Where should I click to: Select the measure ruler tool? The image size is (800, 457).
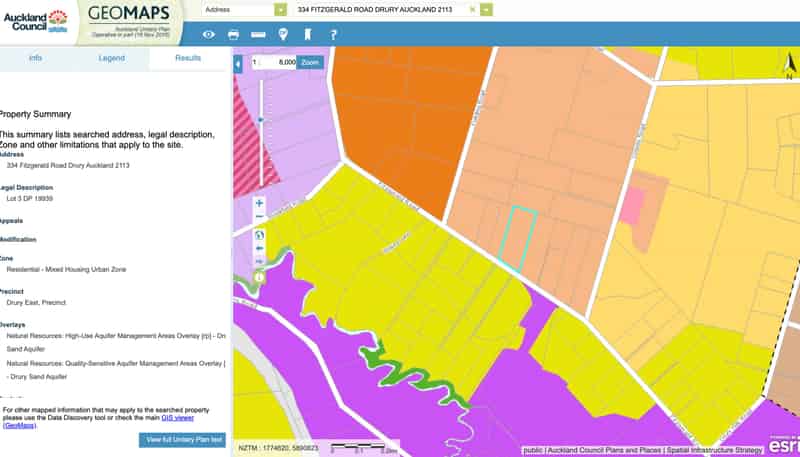coord(258,34)
